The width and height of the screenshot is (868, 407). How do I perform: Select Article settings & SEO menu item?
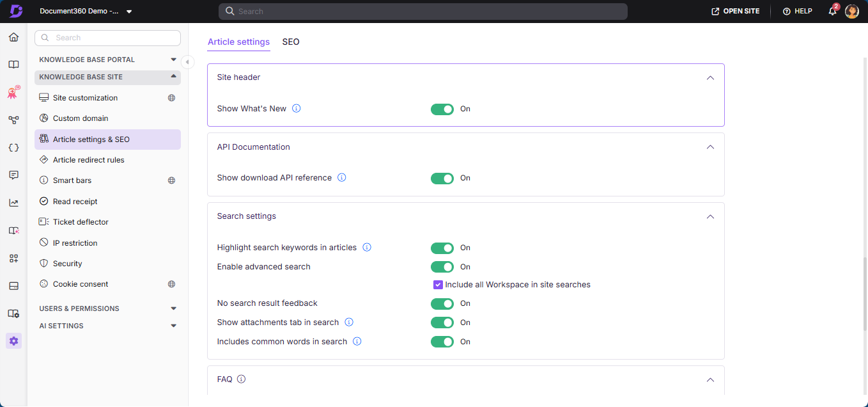click(107, 140)
